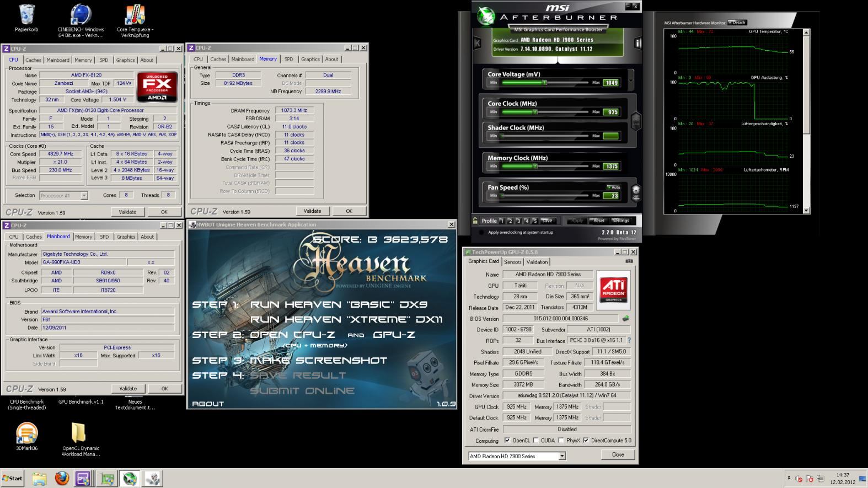Click the GPU-Z camera screenshot icon

629,261
